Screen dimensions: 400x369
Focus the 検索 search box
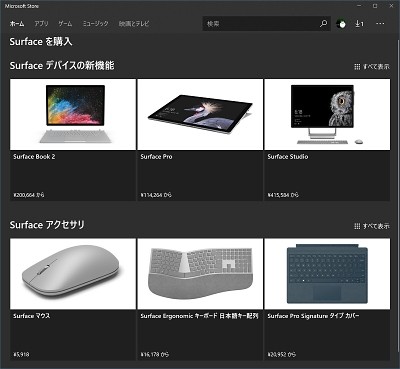pos(261,24)
